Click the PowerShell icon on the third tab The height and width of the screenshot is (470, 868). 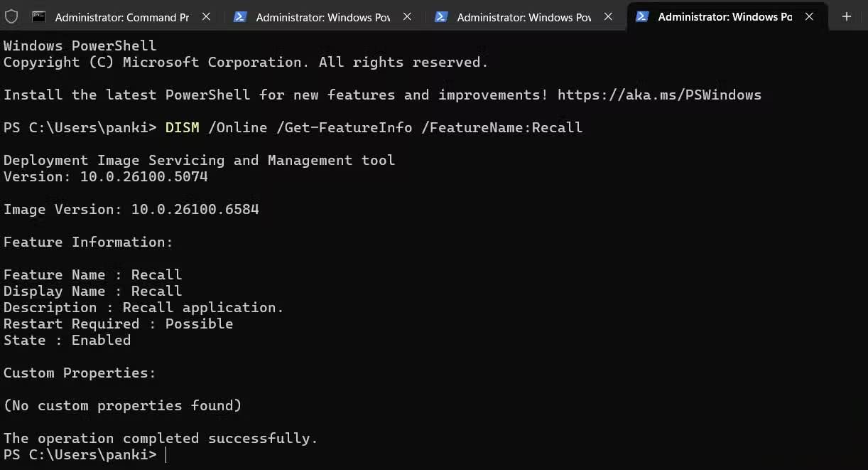coord(441,16)
